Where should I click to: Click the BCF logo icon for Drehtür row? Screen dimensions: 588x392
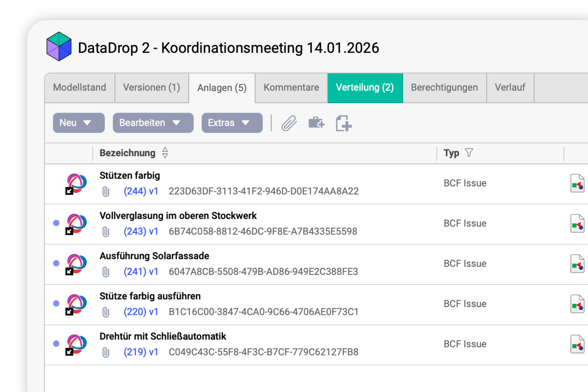coord(76,345)
